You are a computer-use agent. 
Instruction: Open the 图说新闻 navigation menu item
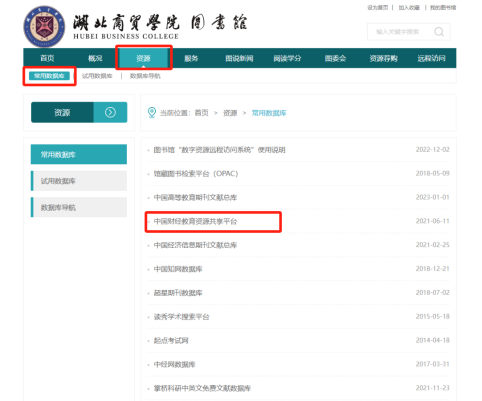[239, 58]
